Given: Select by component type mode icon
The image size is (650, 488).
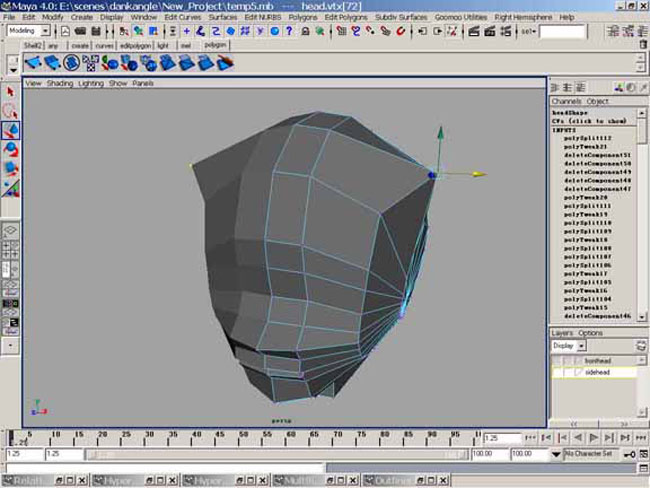Looking at the screenshot, I should point(153,31).
